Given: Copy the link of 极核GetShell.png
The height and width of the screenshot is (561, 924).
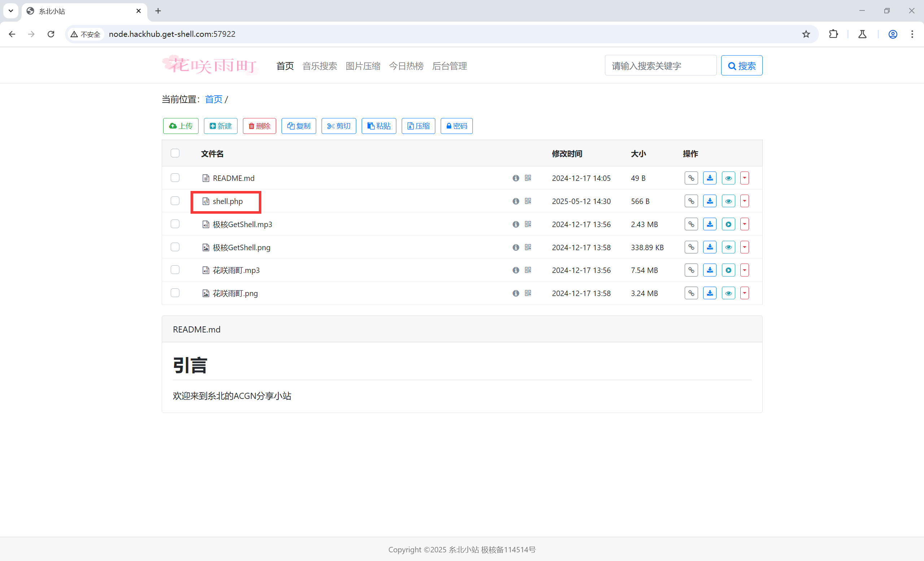Looking at the screenshot, I should (x=691, y=247).
